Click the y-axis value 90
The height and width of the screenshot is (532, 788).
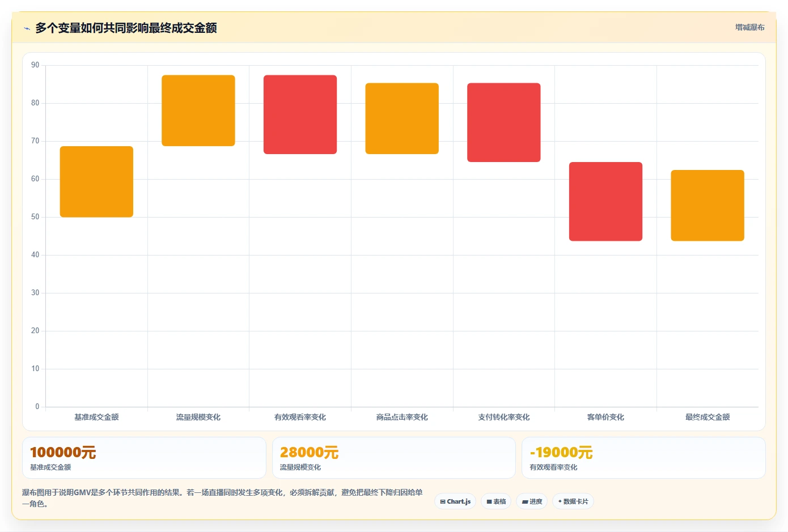(35, 65)
